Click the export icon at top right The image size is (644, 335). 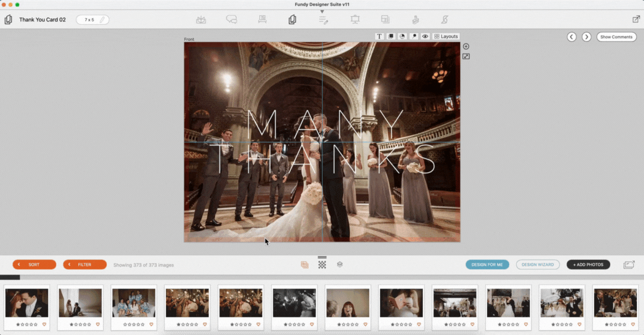point(636,19)
